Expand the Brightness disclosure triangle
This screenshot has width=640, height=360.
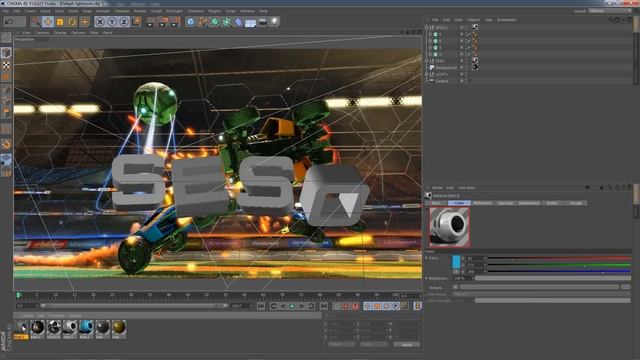(427, 278)
